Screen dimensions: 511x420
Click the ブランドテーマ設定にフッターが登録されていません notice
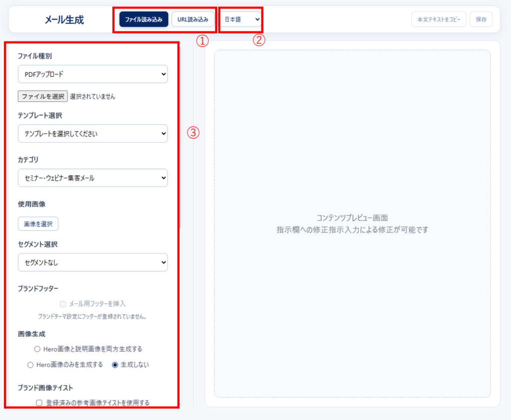(92, 317)
